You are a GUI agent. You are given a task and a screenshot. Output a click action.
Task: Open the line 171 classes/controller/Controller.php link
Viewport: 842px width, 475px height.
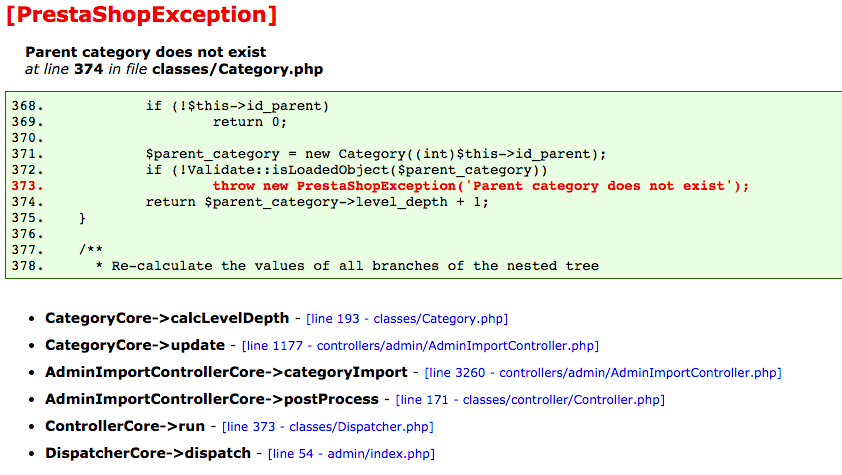530,400
